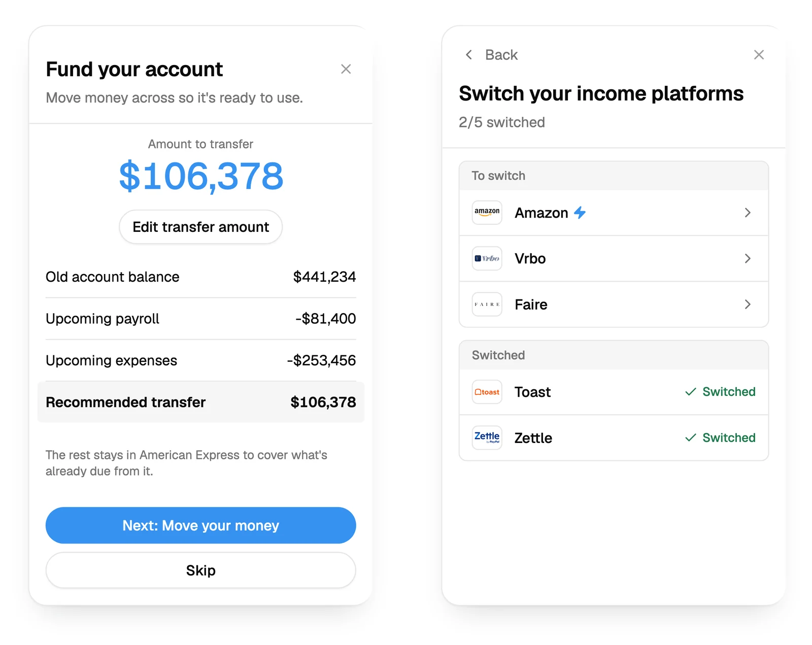
Task: Click the Toast platform name
Action: click(532, 392)
